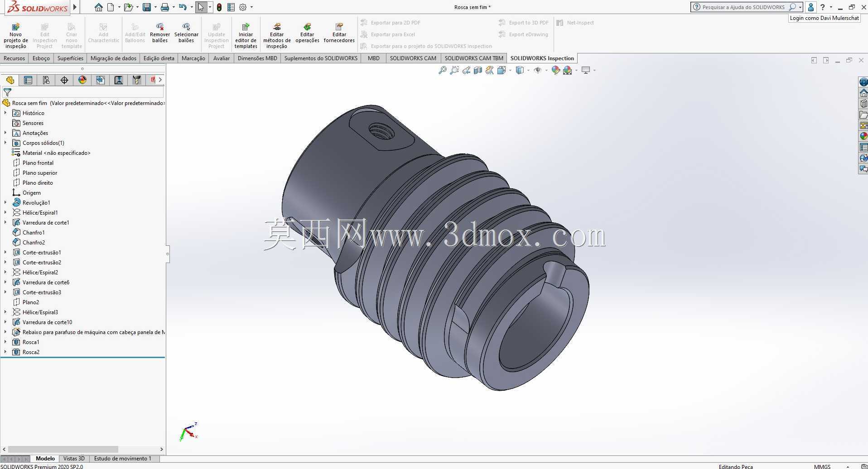Expand the Anotações tree node

[5, 133]
